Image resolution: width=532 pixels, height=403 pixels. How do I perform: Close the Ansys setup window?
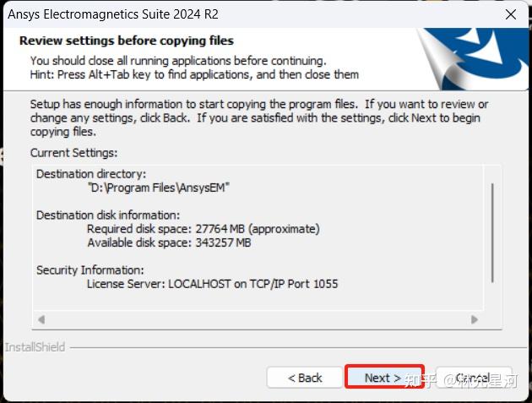point(510,14)
